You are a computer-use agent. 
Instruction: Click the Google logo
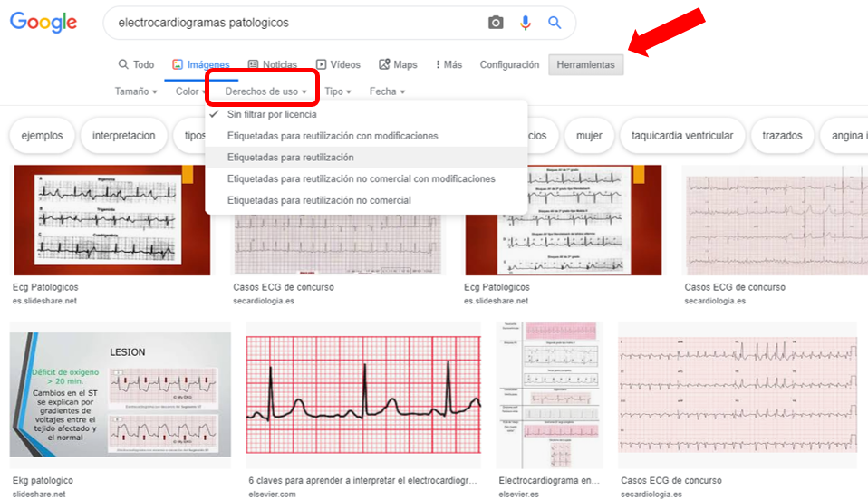tap(43, 22)
